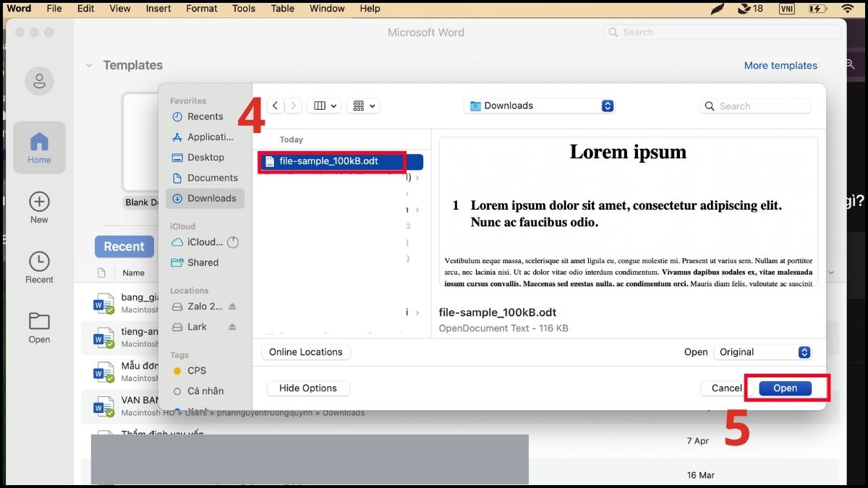The width and height of the screenshot is (868, 488).
Task: Open the View menu
Action: [x=120, y=9]
